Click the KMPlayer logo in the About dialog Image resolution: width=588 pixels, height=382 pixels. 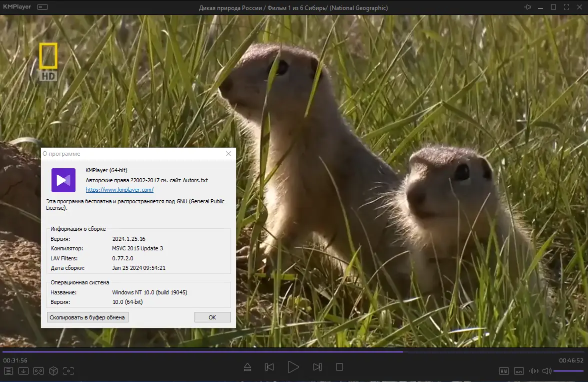point(63,180)
